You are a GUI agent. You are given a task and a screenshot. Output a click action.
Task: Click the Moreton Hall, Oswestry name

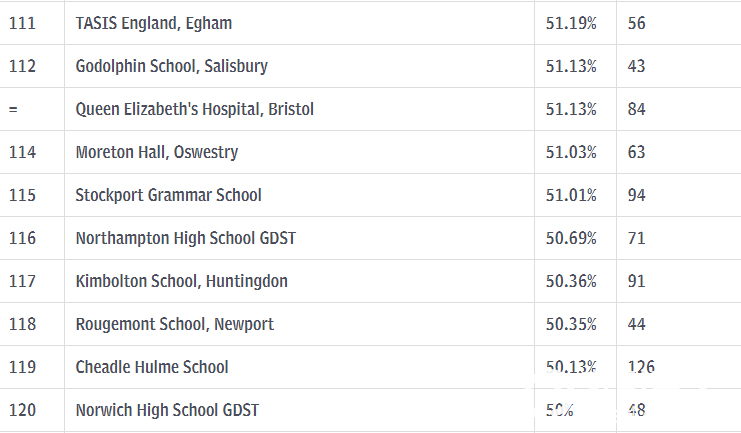click(x=156, y=152)
